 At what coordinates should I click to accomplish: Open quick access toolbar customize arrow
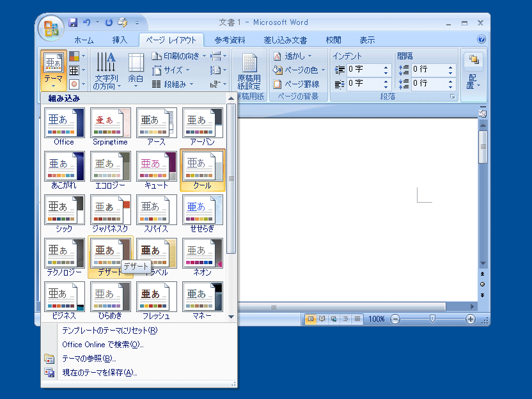137,23
